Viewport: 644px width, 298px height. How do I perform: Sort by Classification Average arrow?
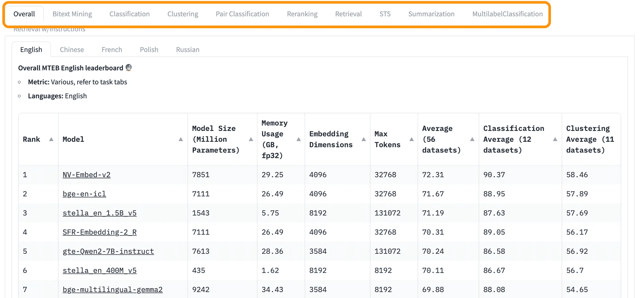click(x=555, y=139)
